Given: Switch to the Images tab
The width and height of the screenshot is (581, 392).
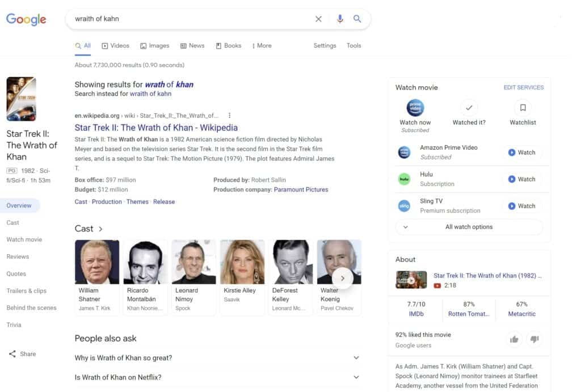Looking at the screenshot, I should click(155, 45).
